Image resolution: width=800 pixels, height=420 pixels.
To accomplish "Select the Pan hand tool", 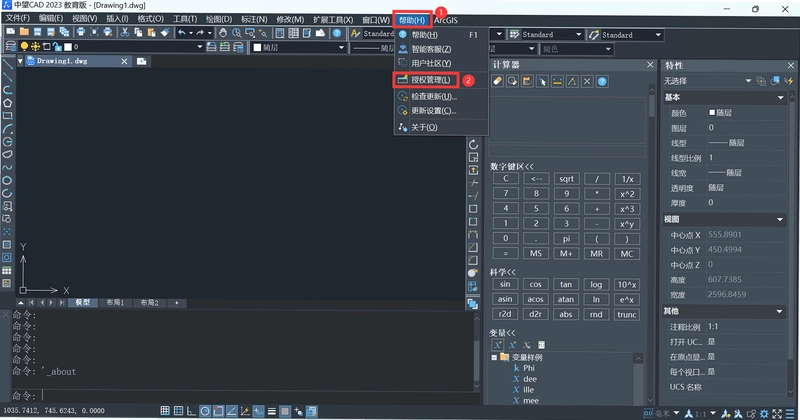I will tap(223, 33).
